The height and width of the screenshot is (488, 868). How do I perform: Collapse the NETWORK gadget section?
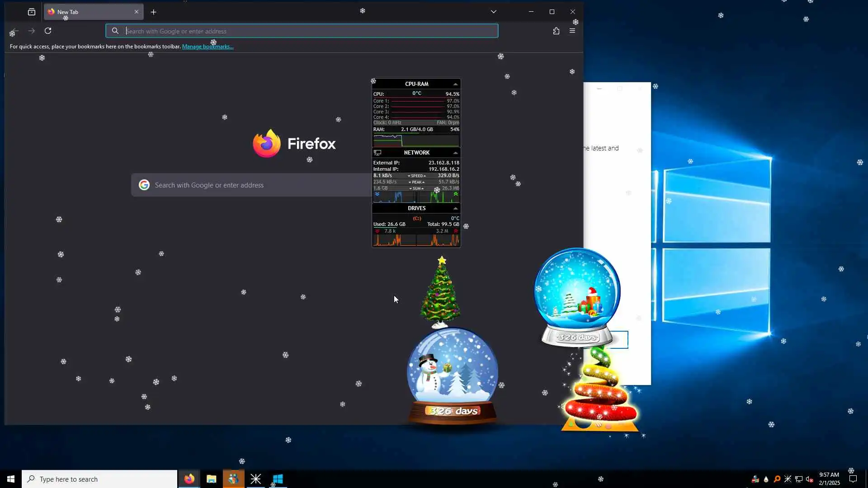455,153
